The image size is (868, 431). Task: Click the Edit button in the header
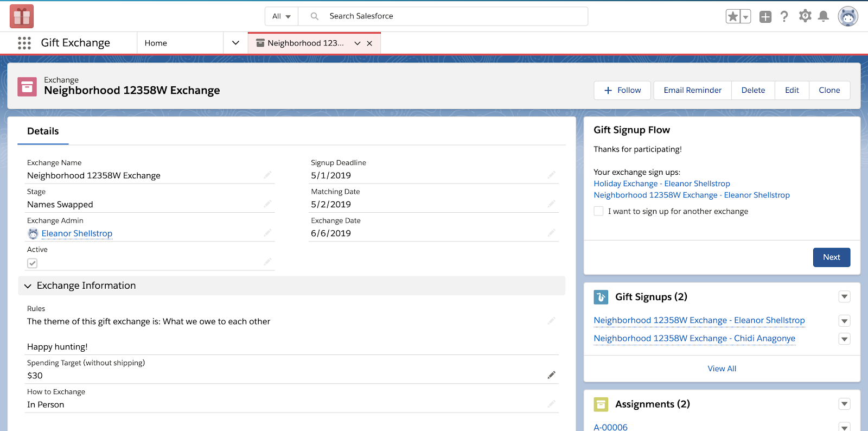click(792, 90)
